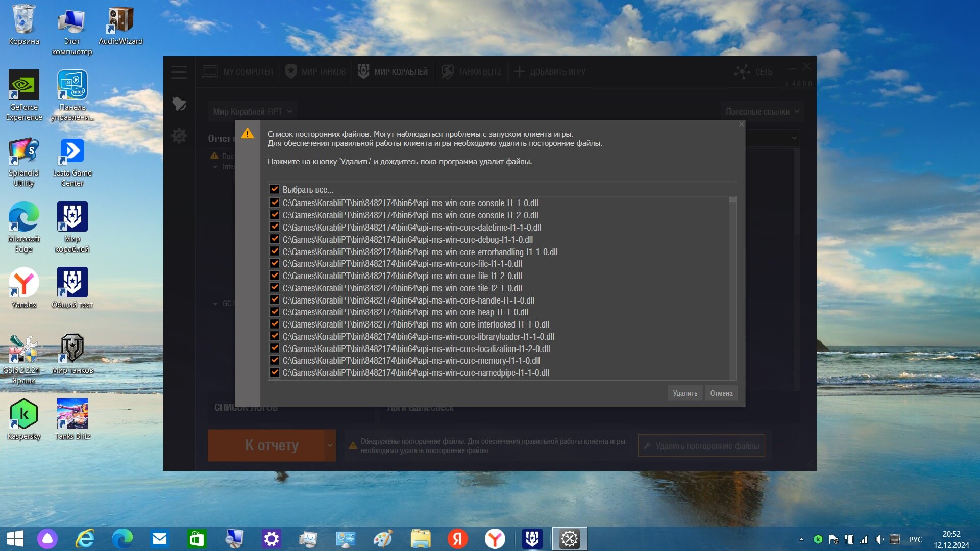The height and width of the screenshot is (551, 980).
Task: Click the Удалить посторонние файлы button
Action: [701, 446]
